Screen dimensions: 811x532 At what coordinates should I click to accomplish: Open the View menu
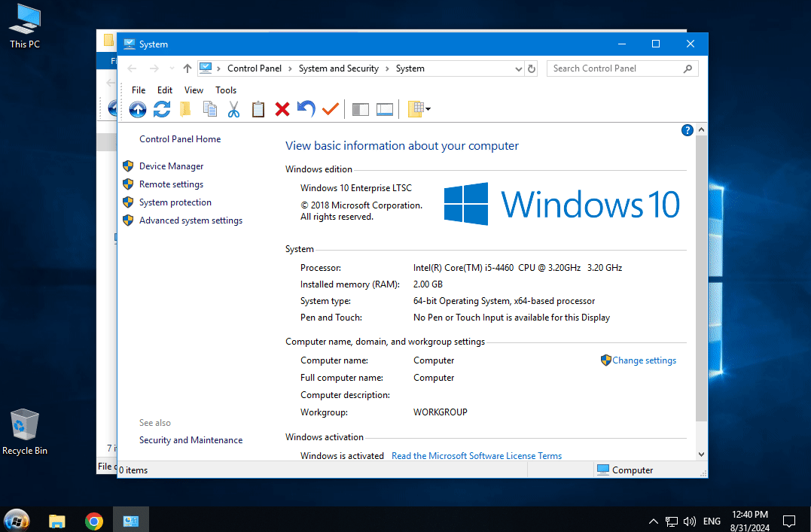pyautogui.click(x=194, y=90)
